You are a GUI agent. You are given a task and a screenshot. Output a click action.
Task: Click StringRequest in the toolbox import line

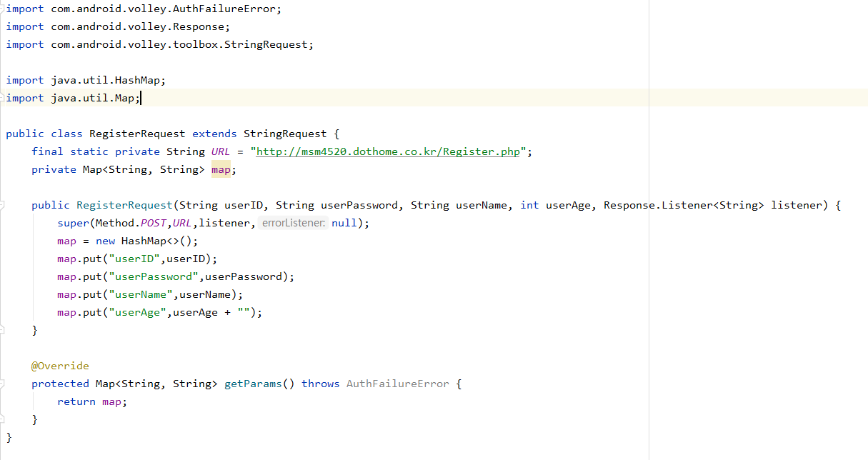coord(266,44)
